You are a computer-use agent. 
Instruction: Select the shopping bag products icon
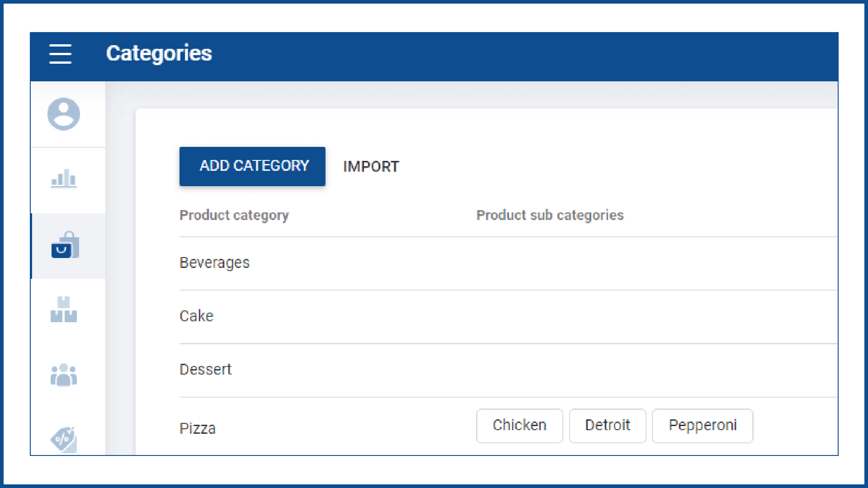click(x=65, y=245)
